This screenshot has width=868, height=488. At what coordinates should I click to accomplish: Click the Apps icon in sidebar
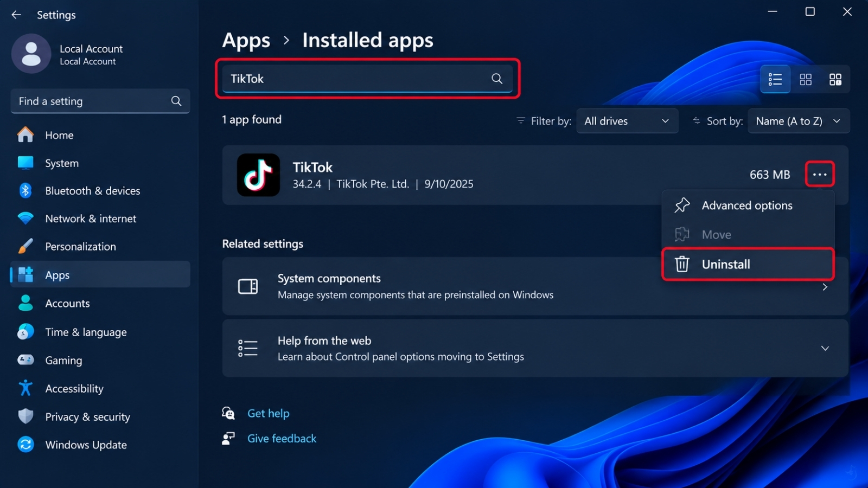pos(25,274)
